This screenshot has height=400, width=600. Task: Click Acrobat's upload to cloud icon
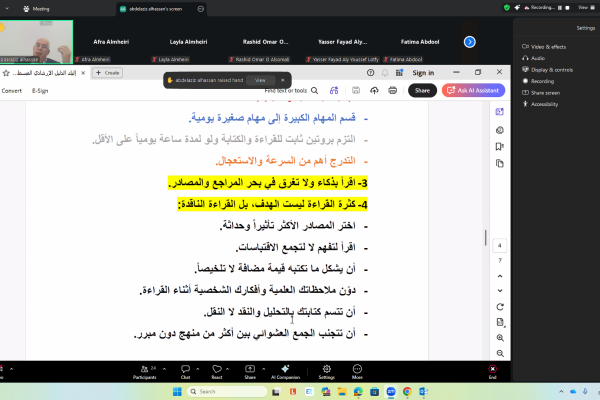pyautogui.click(x=374, y=90)
